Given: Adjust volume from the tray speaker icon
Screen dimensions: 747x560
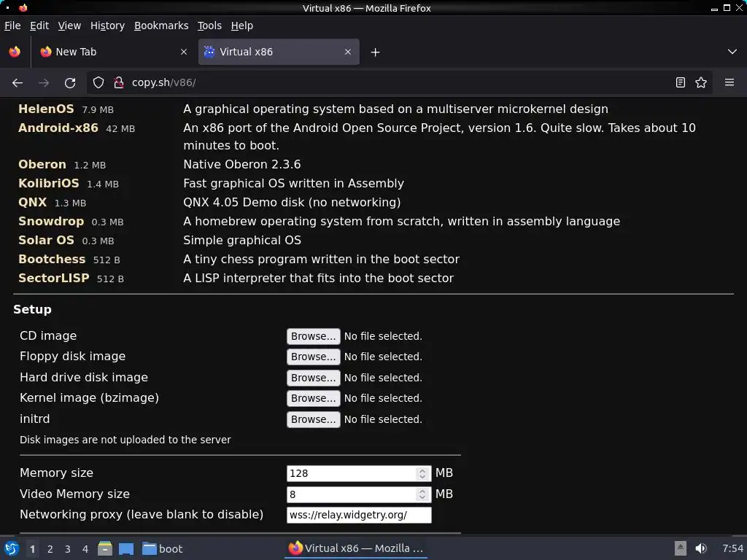Looking at the screenshot, I should [701, 548].
